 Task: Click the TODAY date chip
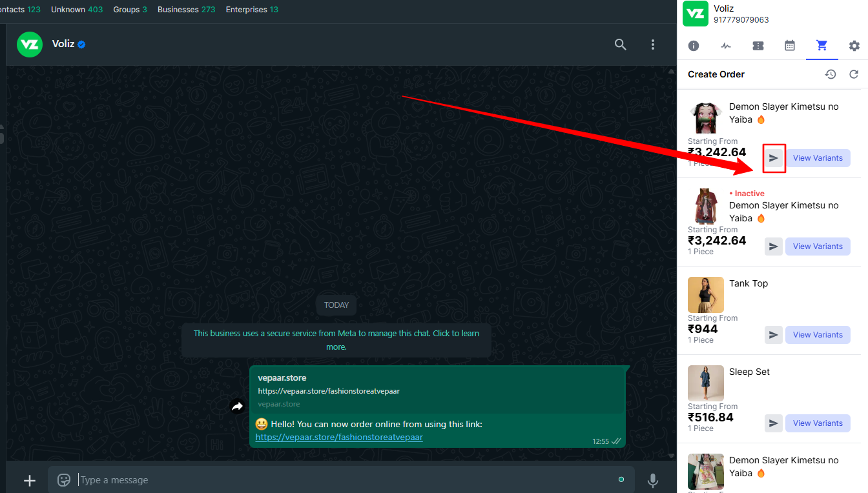336,305
